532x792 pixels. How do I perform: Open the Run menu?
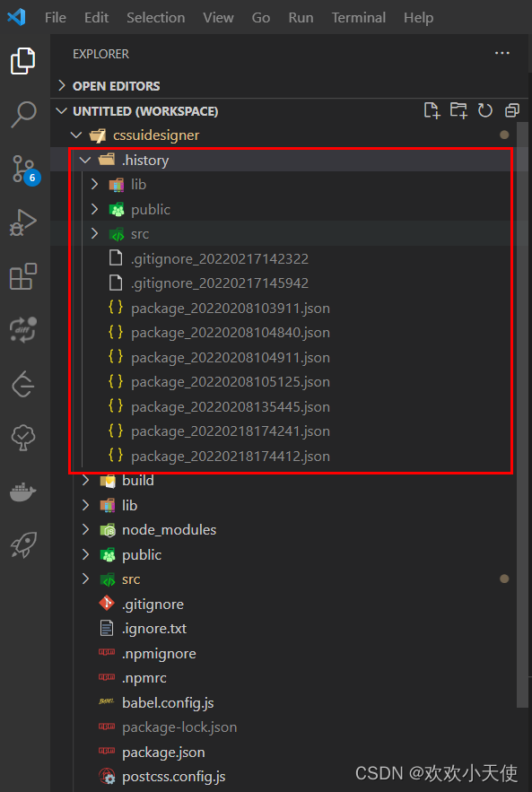point(301,18)
